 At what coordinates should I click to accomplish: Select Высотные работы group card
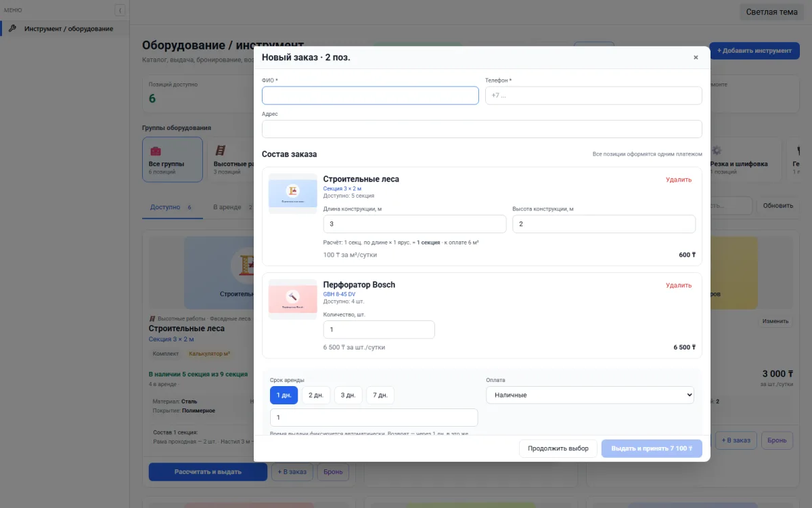[x=230, y=160]
